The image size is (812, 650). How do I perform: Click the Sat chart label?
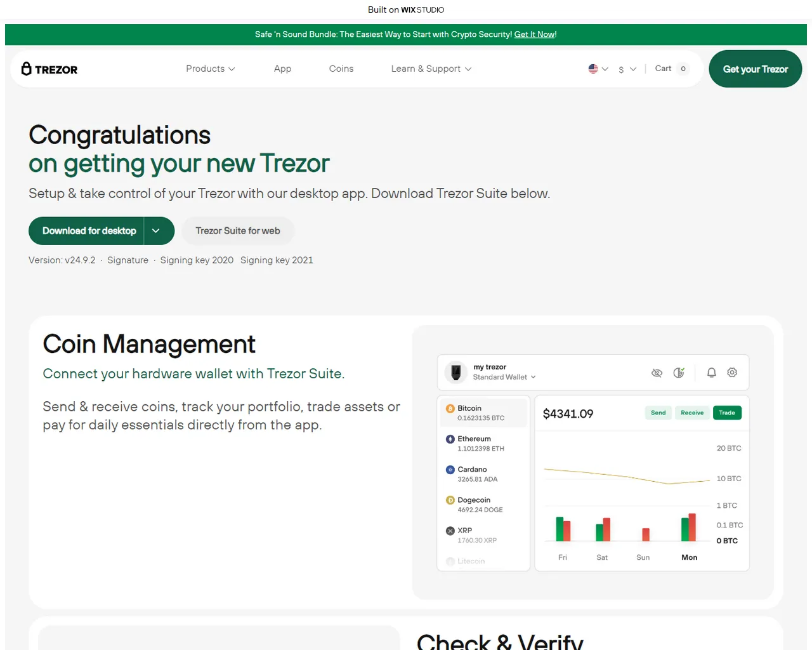(x=602, y=557)
